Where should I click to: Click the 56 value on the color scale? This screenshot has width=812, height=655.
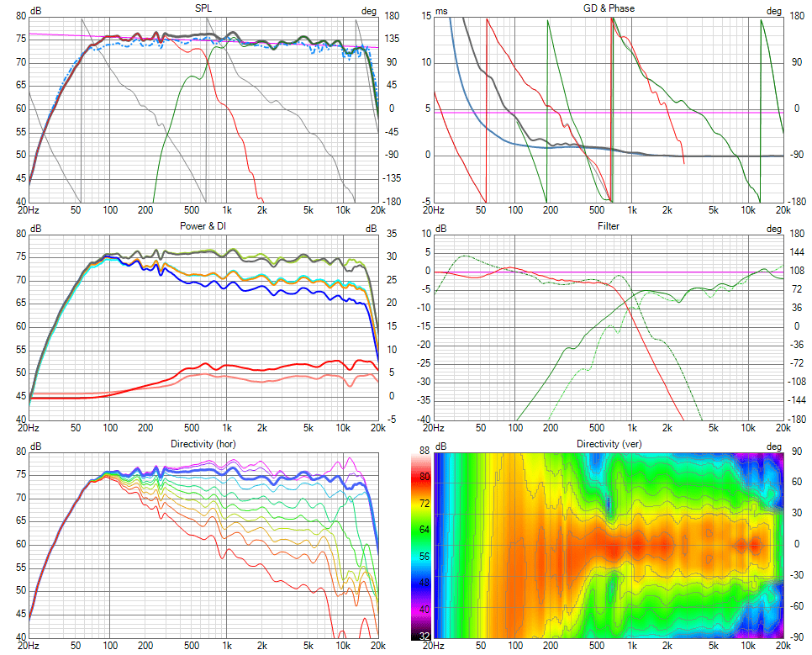[424, 556]
